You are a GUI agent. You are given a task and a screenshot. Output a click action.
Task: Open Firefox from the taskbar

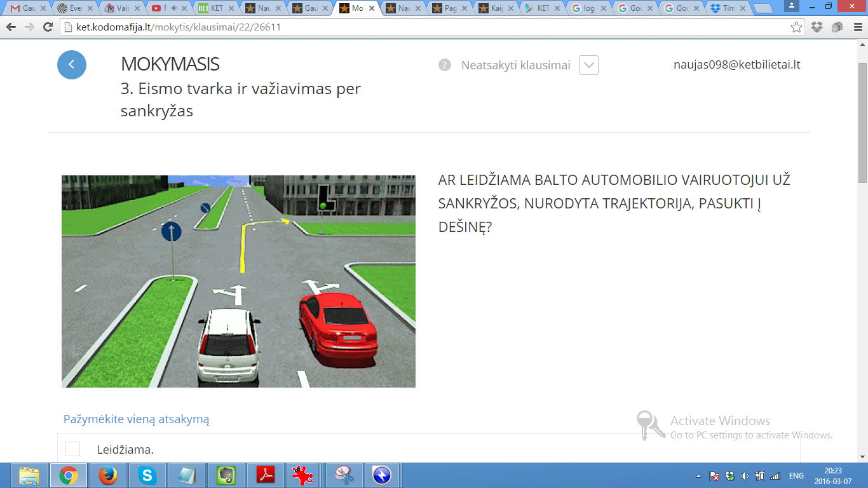pos(108,475)
